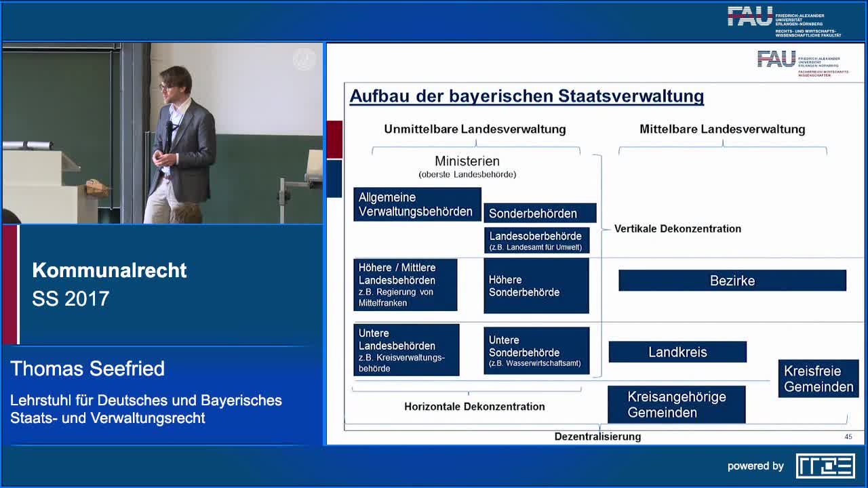Viewport: 868px width, 488px height.
Task: Click the Höhere Sonderbehörde box
Action: coord(536,285)
